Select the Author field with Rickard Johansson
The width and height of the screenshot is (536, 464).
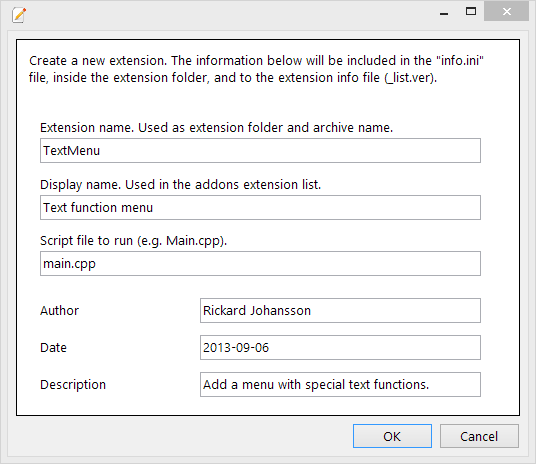coord(340,310)
